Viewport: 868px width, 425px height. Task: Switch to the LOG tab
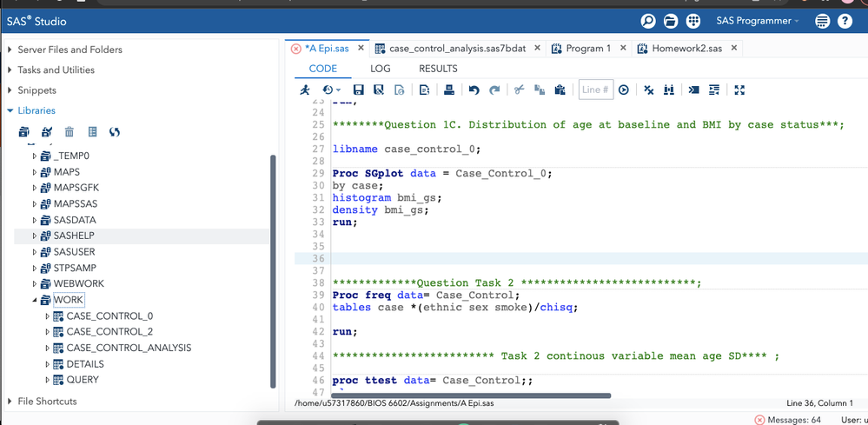[x=381, y=69]
